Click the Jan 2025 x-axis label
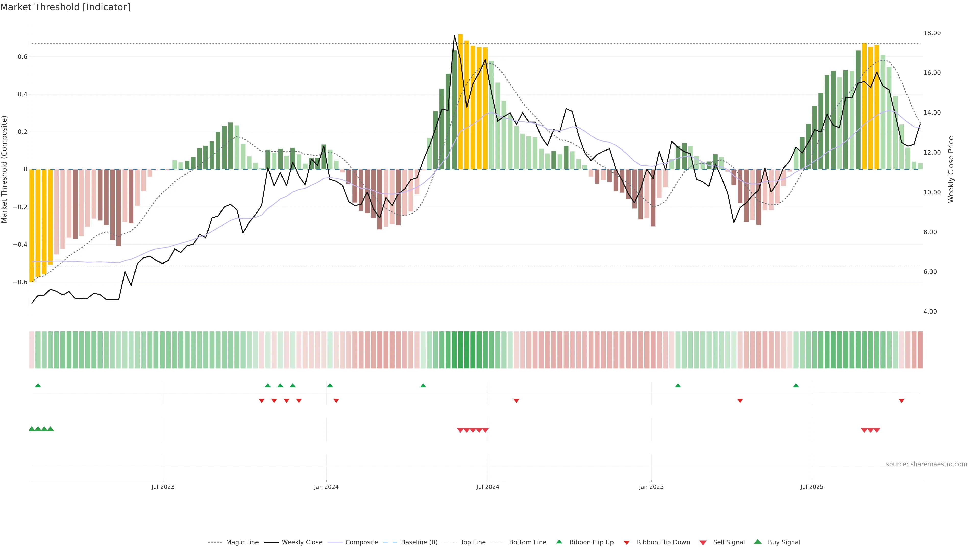 pyautogui.click(x=651, y=487)
